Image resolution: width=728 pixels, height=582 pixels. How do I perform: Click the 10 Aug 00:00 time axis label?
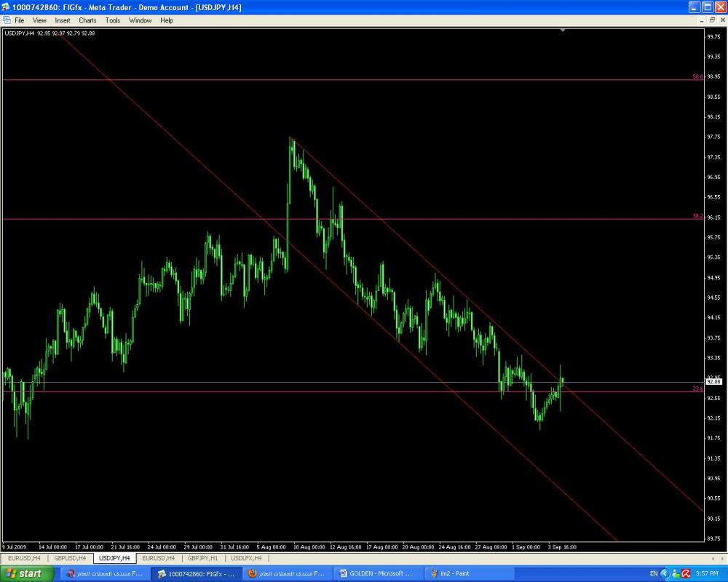(x=309, y=547)
